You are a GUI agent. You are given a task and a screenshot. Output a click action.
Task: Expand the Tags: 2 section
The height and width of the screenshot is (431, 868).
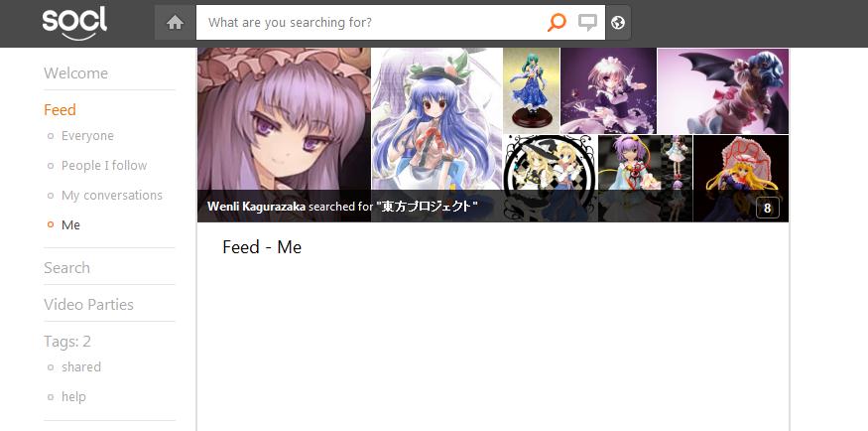tap(67, 342)
